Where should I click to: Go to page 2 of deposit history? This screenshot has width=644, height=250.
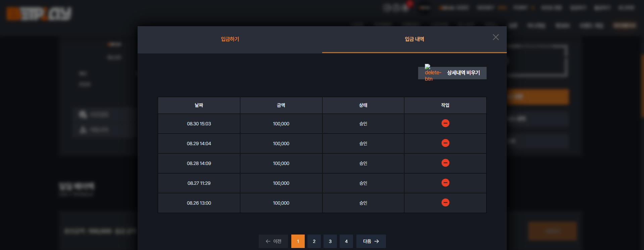[x=314, y=241]
